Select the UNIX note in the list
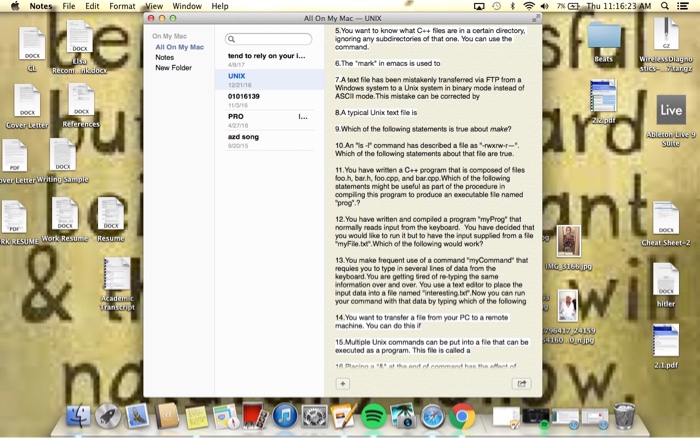Viewport: 700px width, 438px height. [269, 79]
